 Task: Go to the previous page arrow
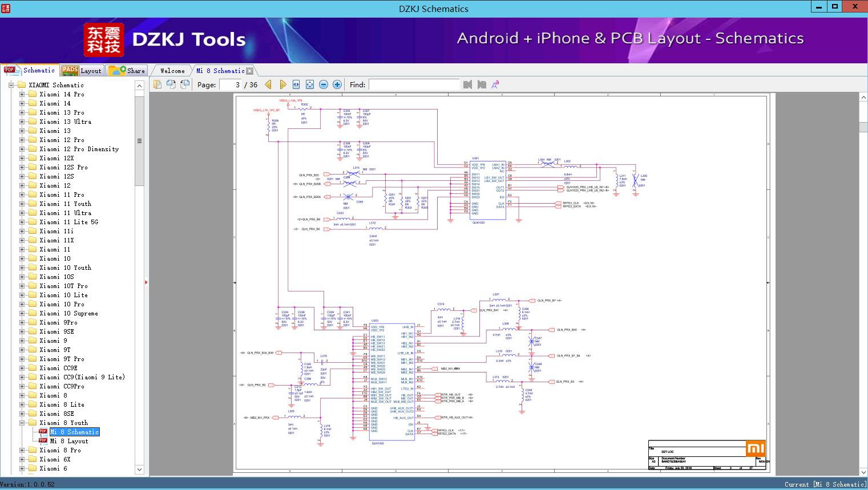pos(268,84)
